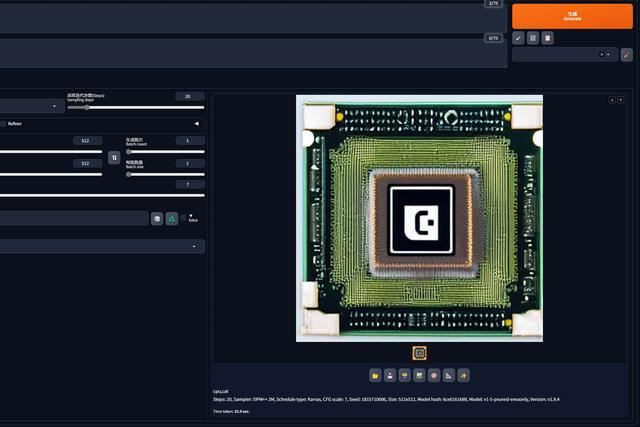The image size is (640, 427).
Task: Swap width and height with the arrows icon
Action: pyautogui.click(x=114, y=158)
